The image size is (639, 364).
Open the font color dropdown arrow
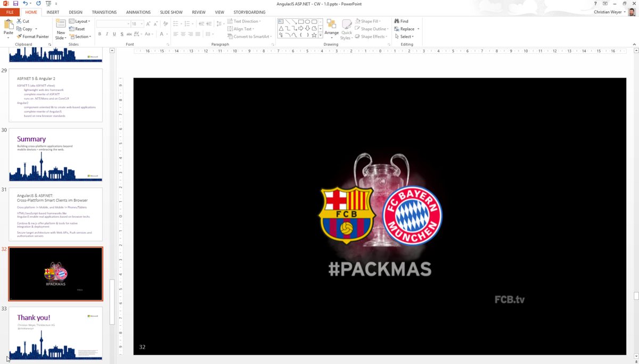pyautogui.click(x=167, y=34)
